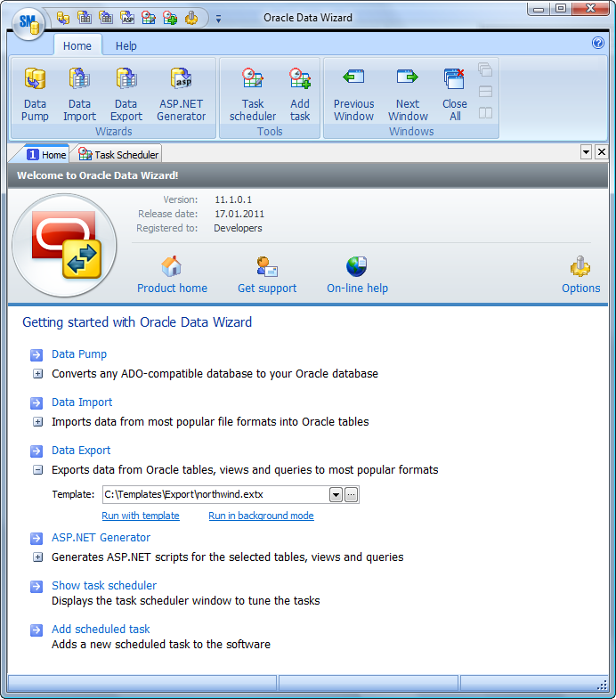Expand the ASP.NET Generator description section
This screenshot has width=616, height=699.
38,557
